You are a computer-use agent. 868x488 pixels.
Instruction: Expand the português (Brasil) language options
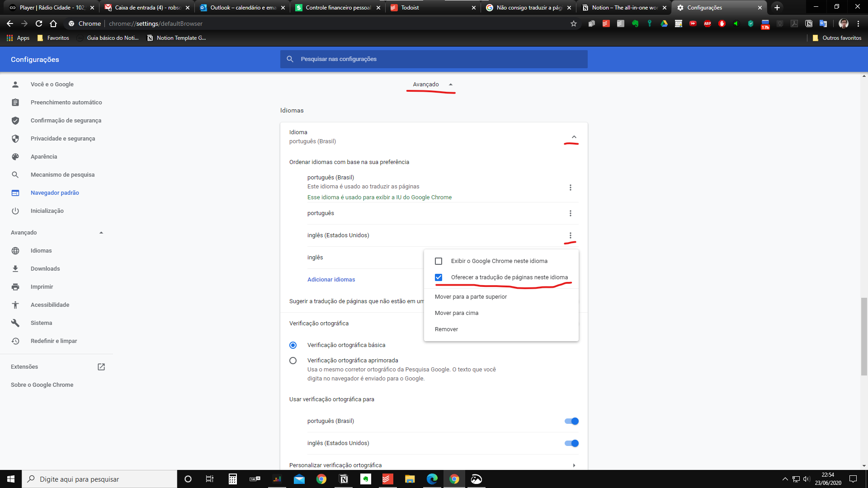tap(570, 187)
